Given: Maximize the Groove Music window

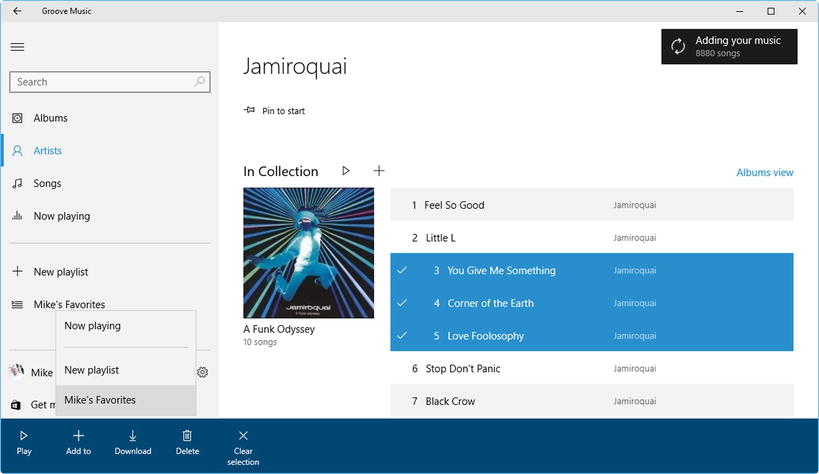Looking at the screenshot, I should coord(771,11).
